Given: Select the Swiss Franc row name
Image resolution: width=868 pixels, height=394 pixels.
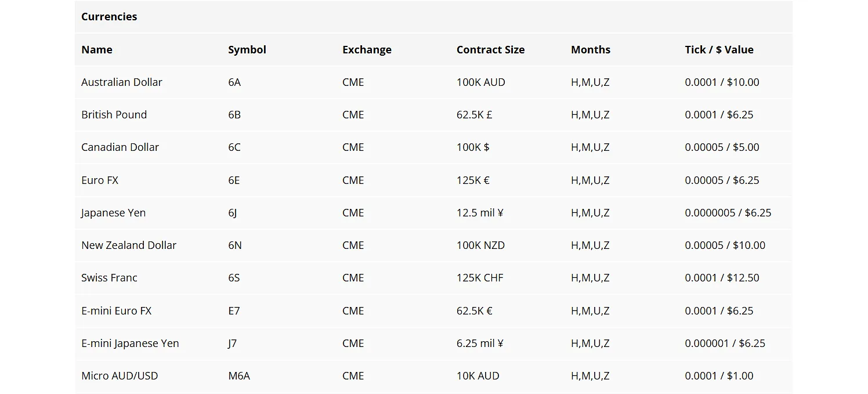Looking at the screenshot, I should coord(109,278).
